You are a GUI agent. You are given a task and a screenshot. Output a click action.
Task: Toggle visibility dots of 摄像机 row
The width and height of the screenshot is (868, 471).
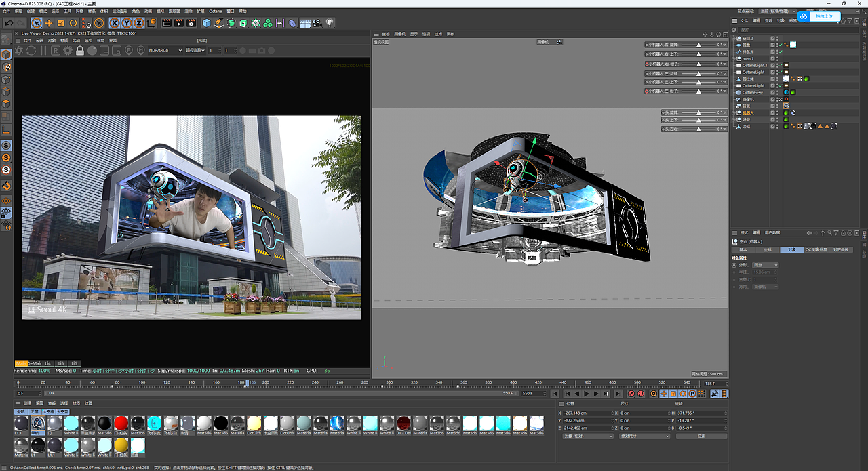(x=778, y=99)
